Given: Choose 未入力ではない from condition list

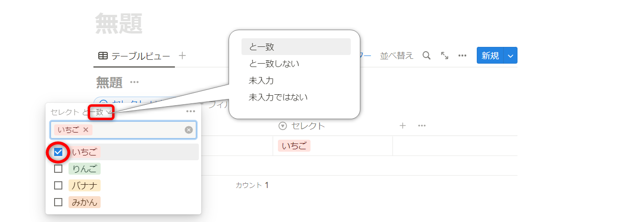Looking at the screenshot, I should tap(278, 97).
